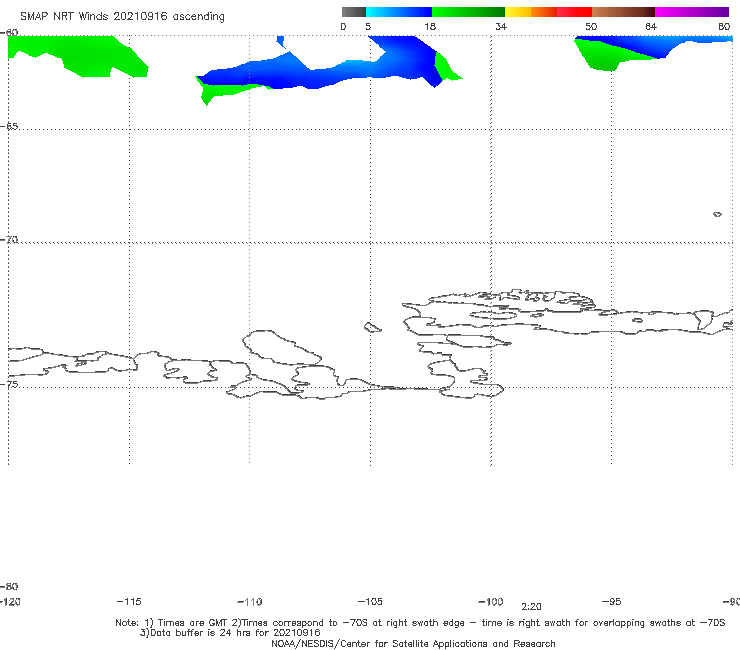Click the "SMAP NRT Winds 20210916 ascending" title
The height and width of the screenshot is (650, 740).
tap(122, 17)
